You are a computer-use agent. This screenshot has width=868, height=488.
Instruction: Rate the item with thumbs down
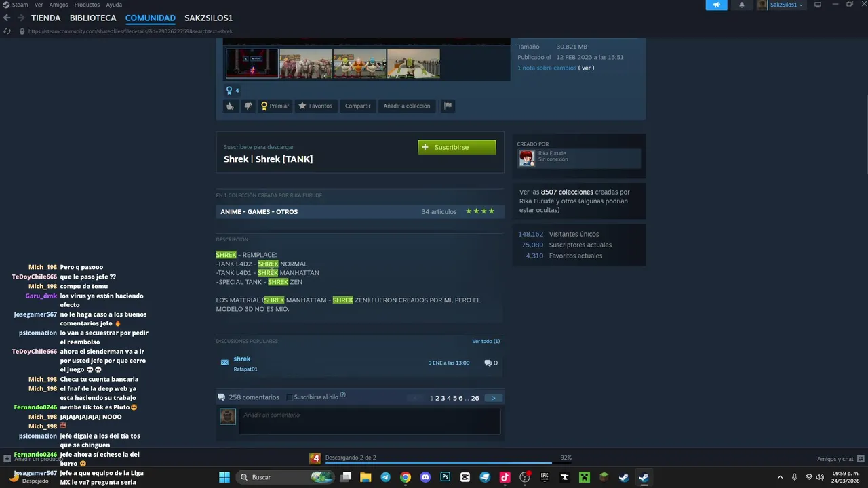coord(248,106)
